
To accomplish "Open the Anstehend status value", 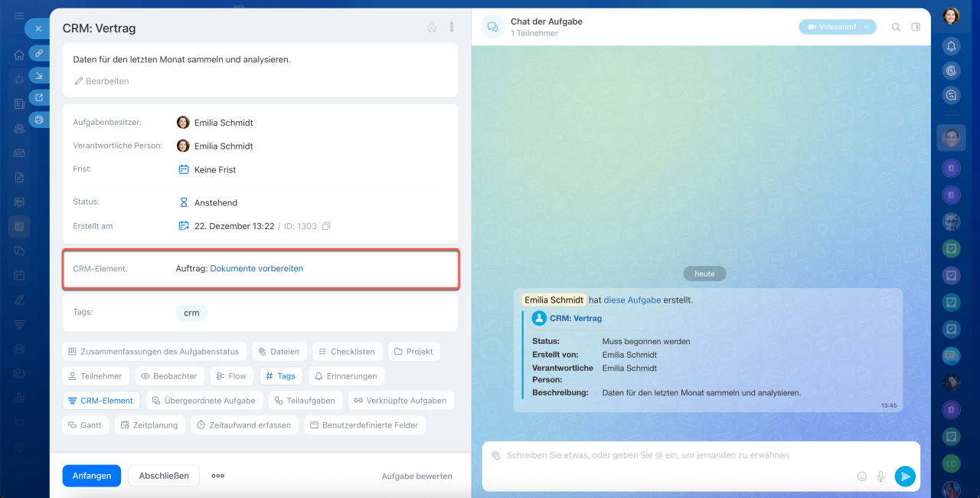I will tap(208, 202).
